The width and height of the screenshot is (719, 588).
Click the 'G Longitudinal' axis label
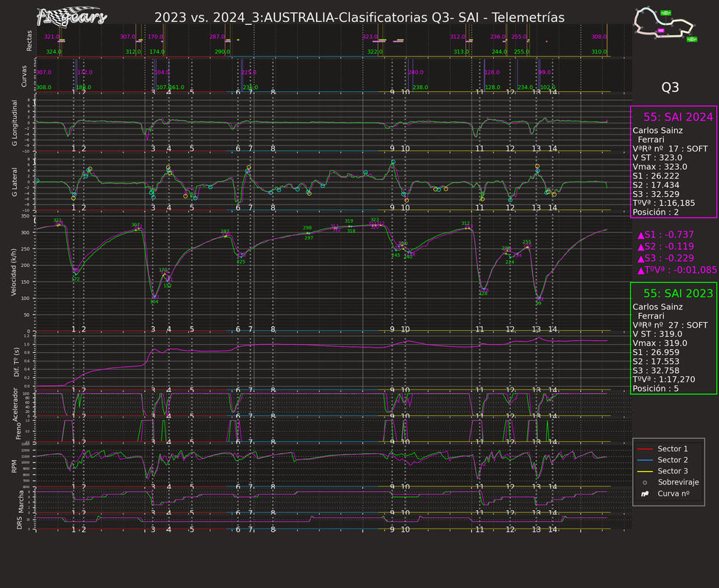point(14,123)
